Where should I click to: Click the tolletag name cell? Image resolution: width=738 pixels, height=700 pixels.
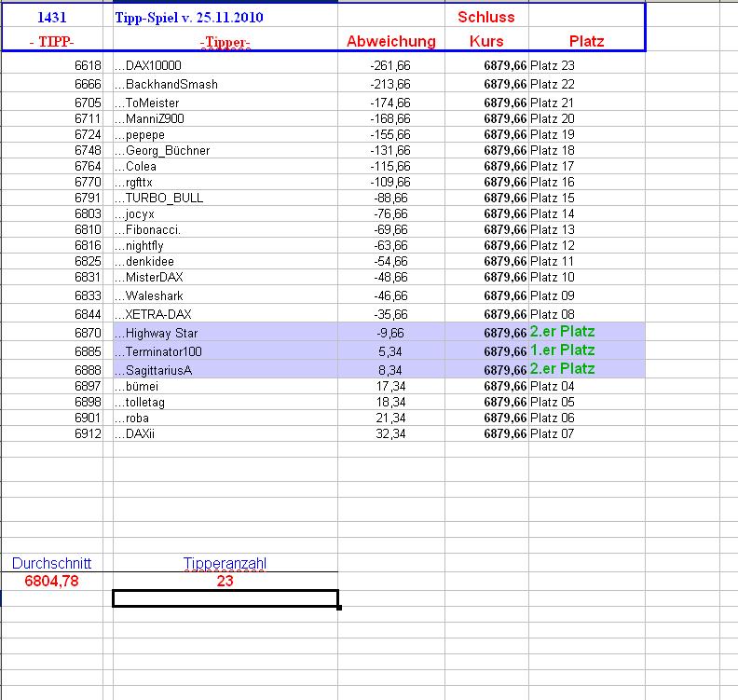[225, 402]
